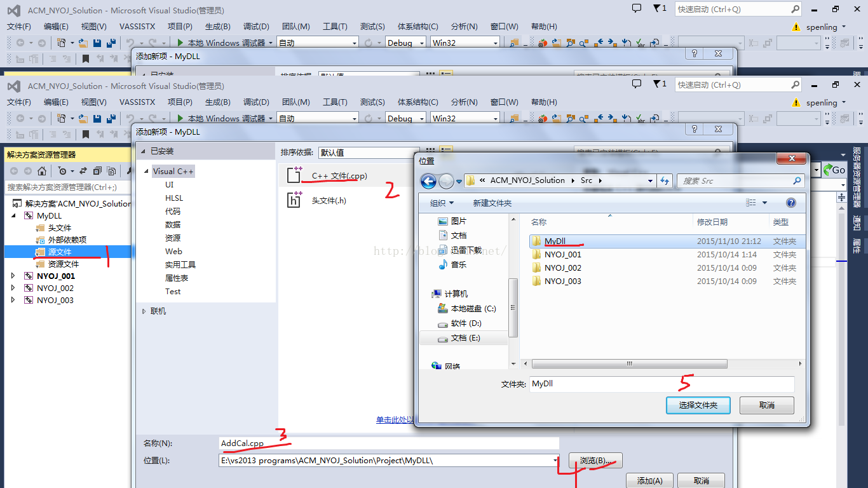The width and height of the screenshot is (868, 488).
Task: Click Open File icon in front Visual Studio toolbar
Action: [x=83, y=118]
